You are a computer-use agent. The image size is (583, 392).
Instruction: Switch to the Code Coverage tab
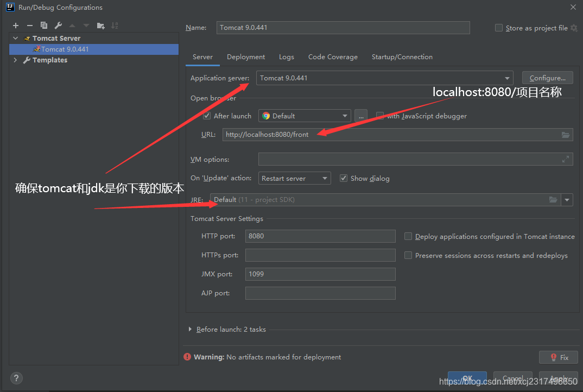[333, 57]
